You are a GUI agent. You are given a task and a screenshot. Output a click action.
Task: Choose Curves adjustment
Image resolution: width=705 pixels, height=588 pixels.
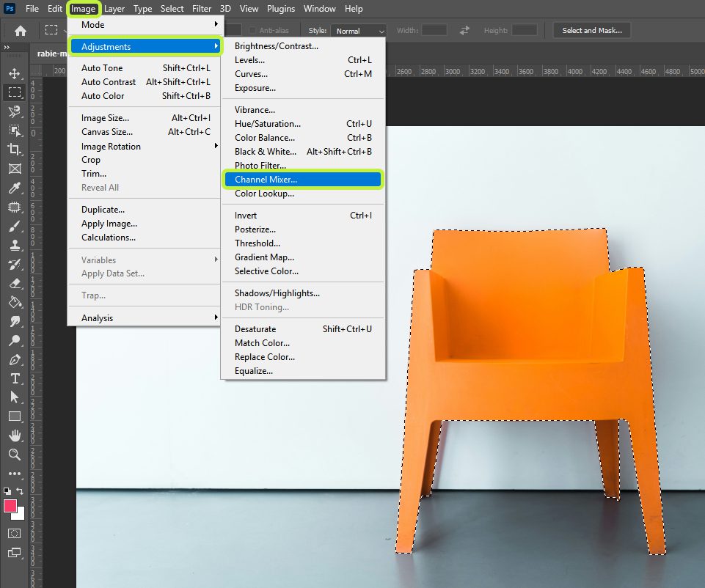pos(303,73)
